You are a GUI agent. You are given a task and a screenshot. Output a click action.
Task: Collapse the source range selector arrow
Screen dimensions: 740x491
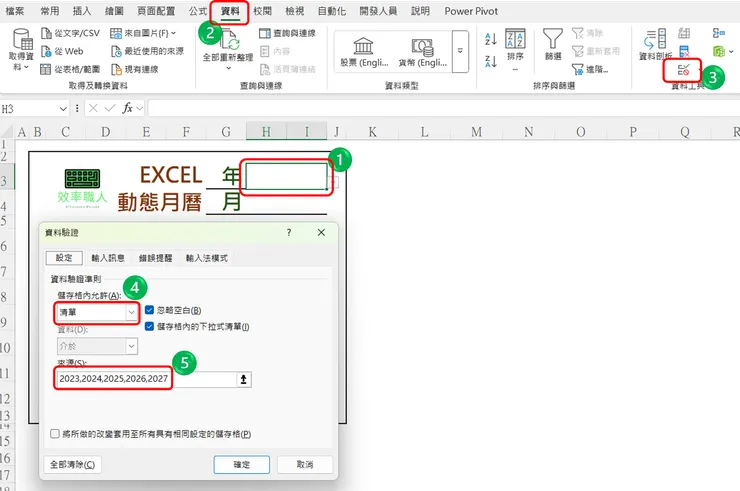point(244,379)
